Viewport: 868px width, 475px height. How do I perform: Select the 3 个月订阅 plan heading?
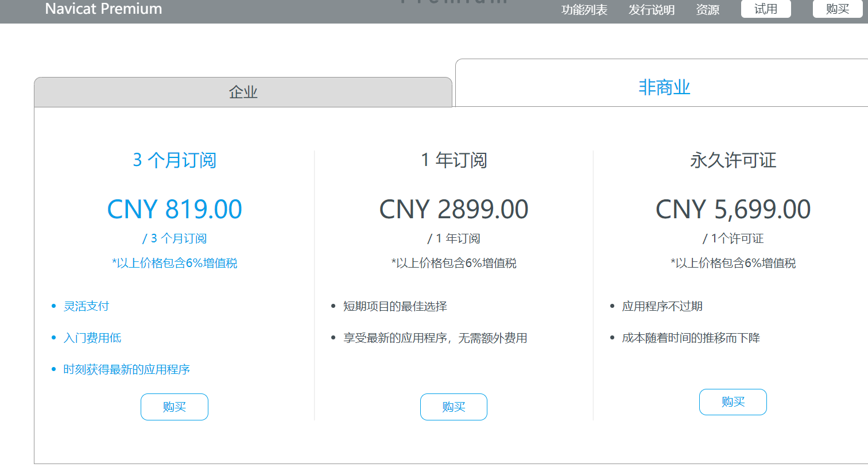tap(175, 160)
